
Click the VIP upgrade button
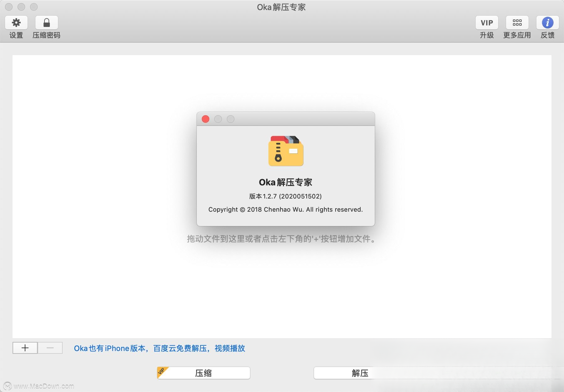[487, 23]
